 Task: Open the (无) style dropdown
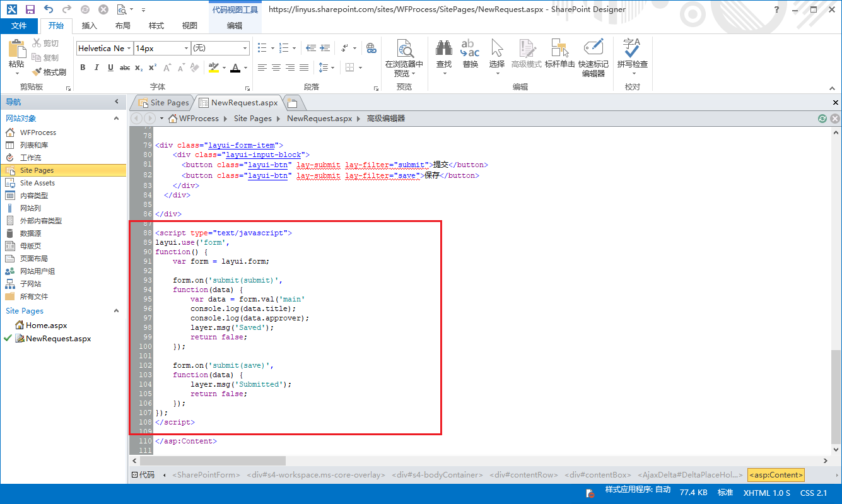pos(245,48)
